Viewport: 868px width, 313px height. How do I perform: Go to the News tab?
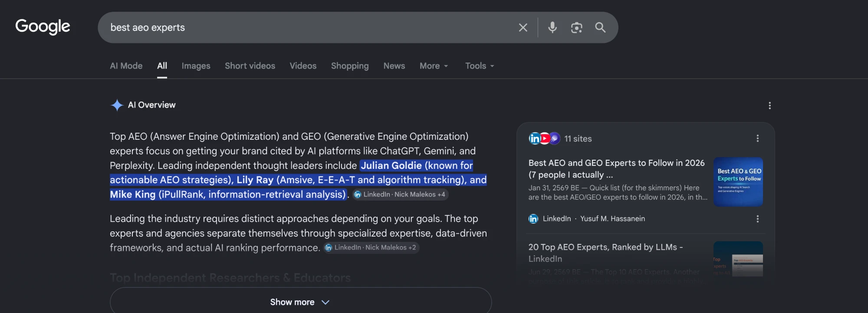pos(394,66)
